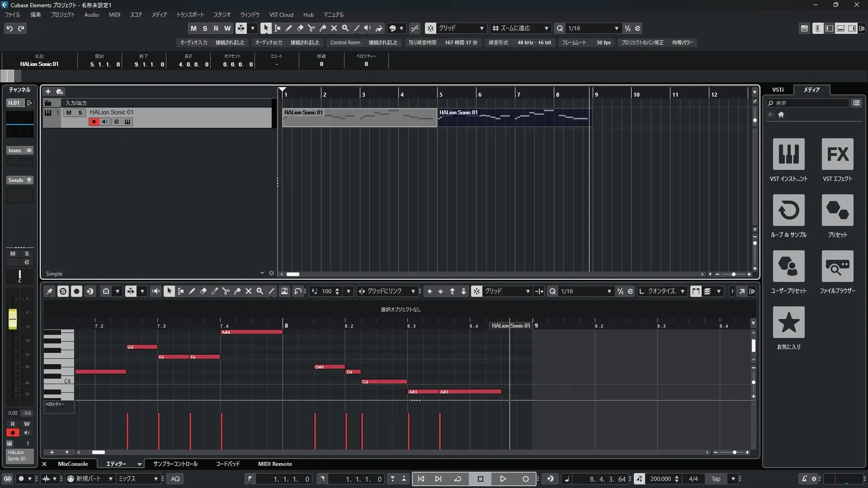Select Draw pencil tool in key editor

pyautogui.click(x=192, y=291)
